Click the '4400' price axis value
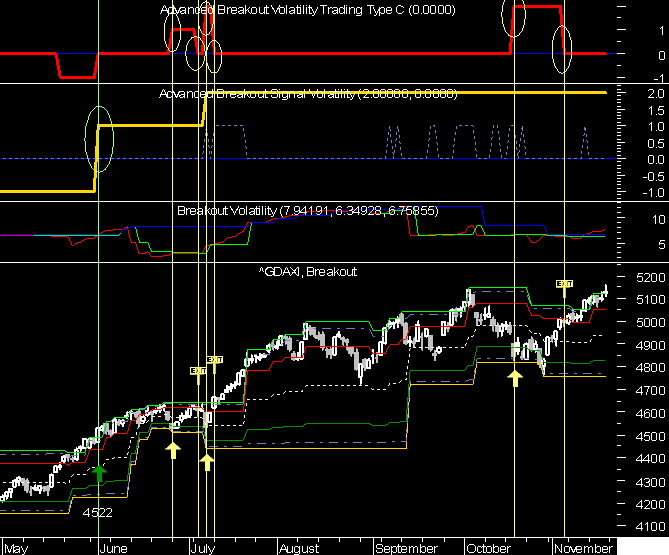669x555 pixels. pyautogui.click(x=651, y=459)
